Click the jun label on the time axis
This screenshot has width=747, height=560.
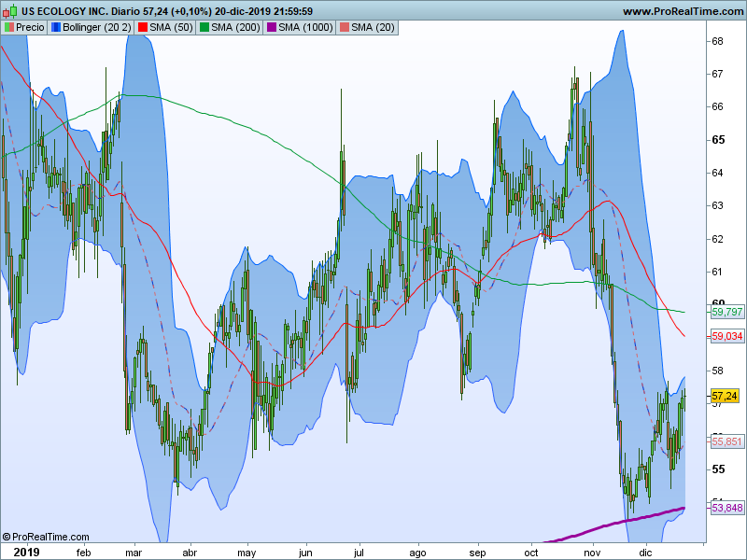(305, 553)
